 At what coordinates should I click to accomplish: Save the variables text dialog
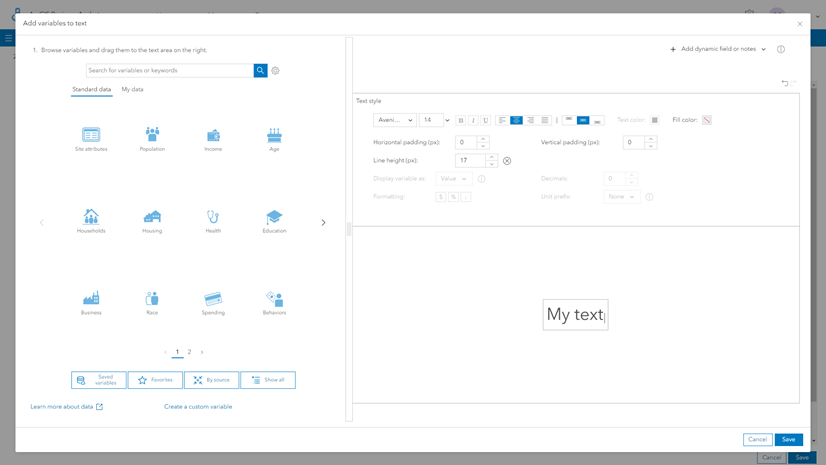[x=789, y=439]
